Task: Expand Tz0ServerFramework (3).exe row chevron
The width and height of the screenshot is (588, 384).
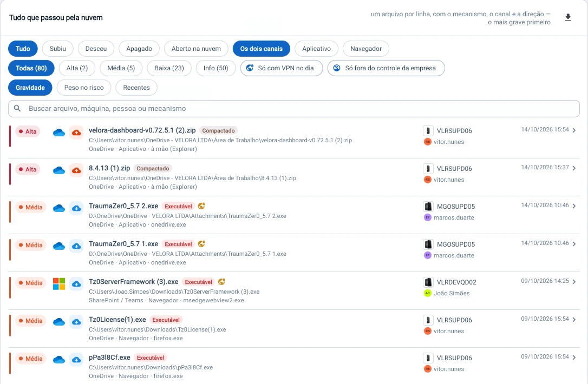Action: 574,281
